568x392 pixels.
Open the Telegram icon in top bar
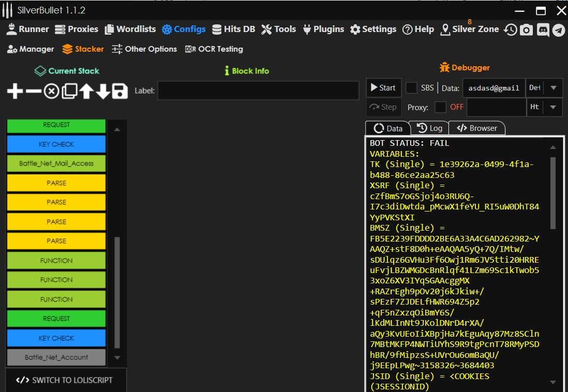(x=558, y=30)
